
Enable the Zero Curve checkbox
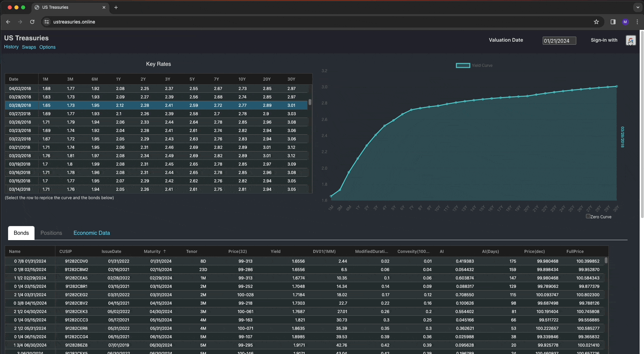[x=588, y=216]
